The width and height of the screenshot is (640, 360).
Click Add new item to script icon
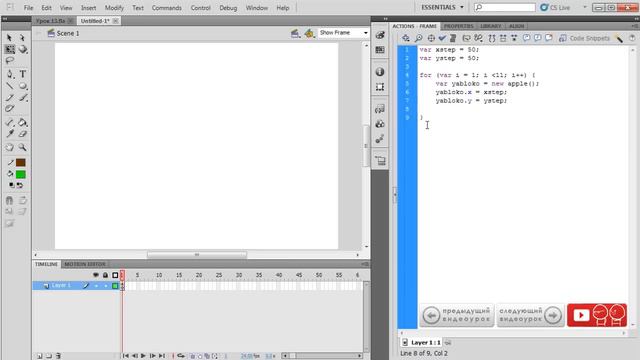[x=406, y=38]
